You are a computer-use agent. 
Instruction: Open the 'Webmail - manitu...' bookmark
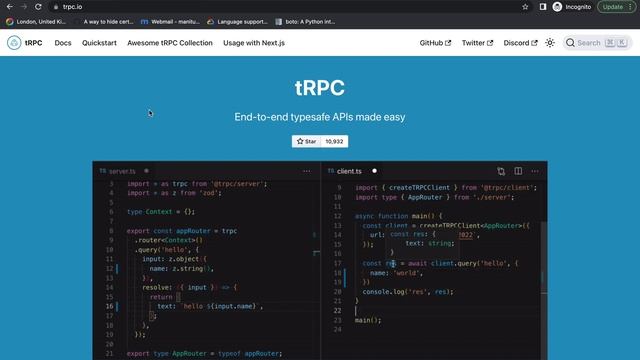click(x=170, y=22)
